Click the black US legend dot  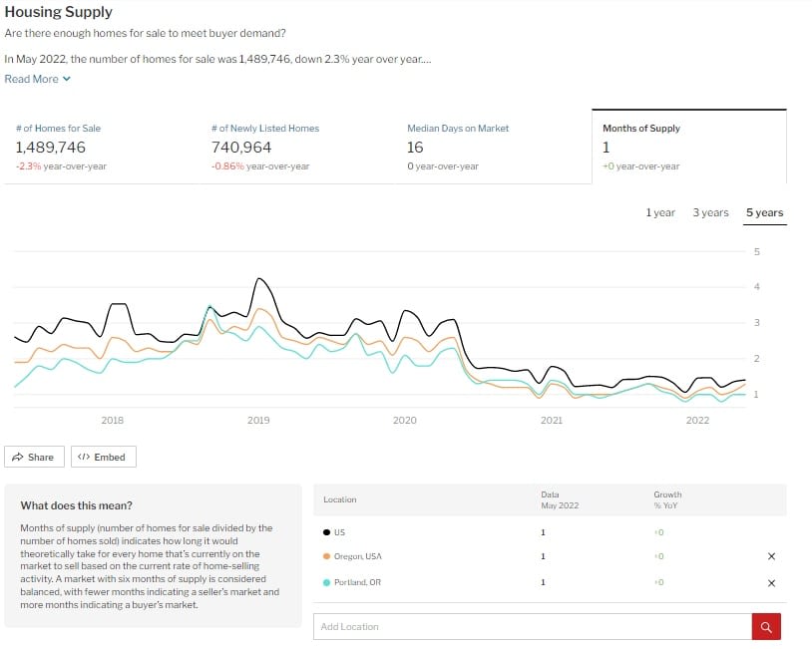pyautogui.click(x=326, y=531)
